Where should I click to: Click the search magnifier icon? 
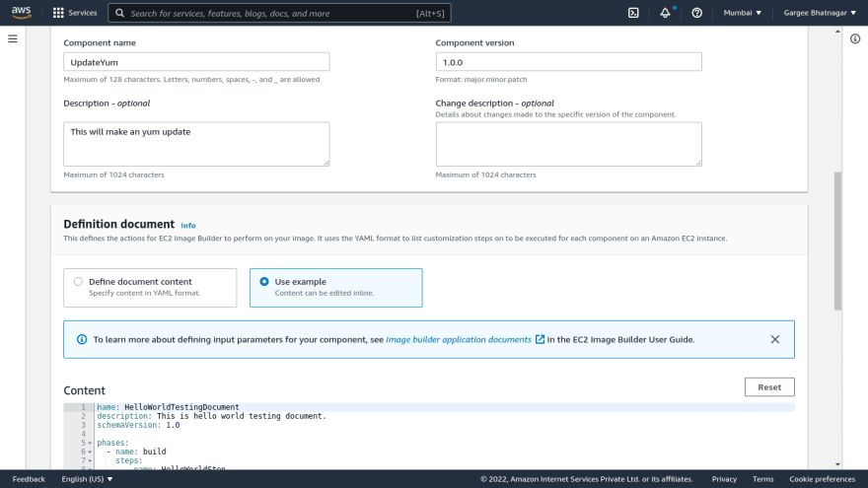tap(119, 13)
